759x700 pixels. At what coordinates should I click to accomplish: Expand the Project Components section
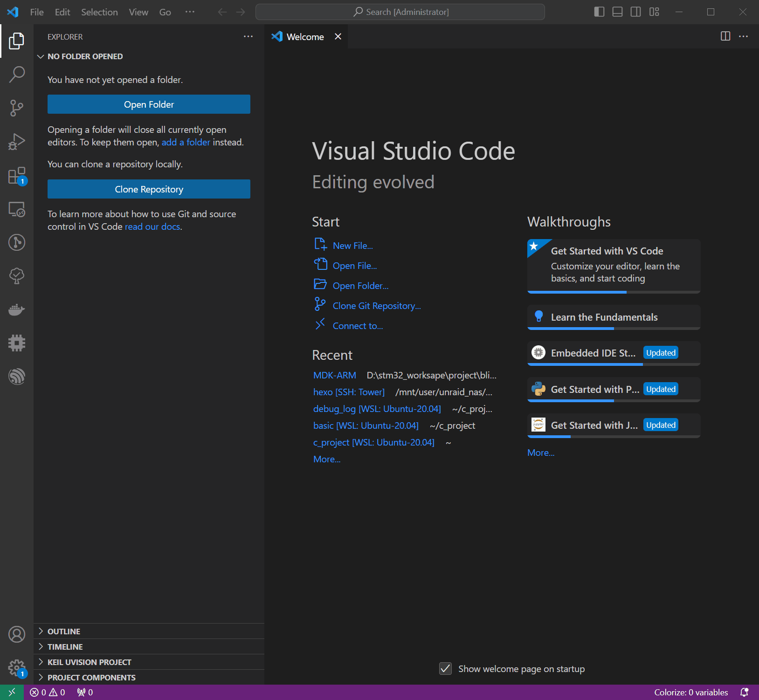149,678
